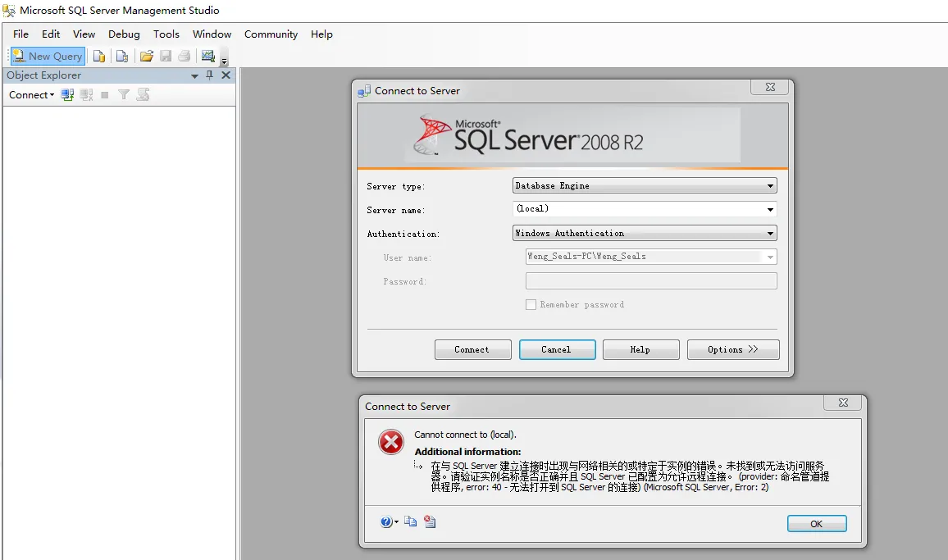Open the File menu
The height and width of the screenshot is (560, 948).
tap(21, 34)
